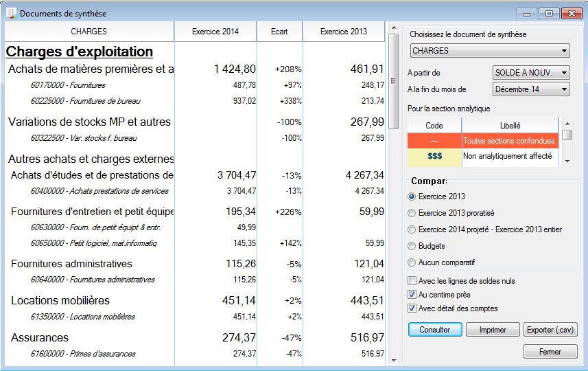Image resolution: width=588 pixels, height=371 pixels.
Task: Click the Imprimer button
Action: 493,330
